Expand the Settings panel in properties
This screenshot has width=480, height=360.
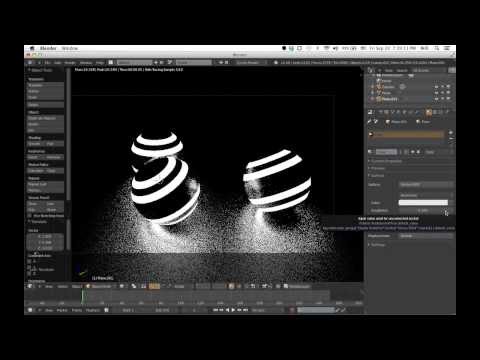click(378, 245)
